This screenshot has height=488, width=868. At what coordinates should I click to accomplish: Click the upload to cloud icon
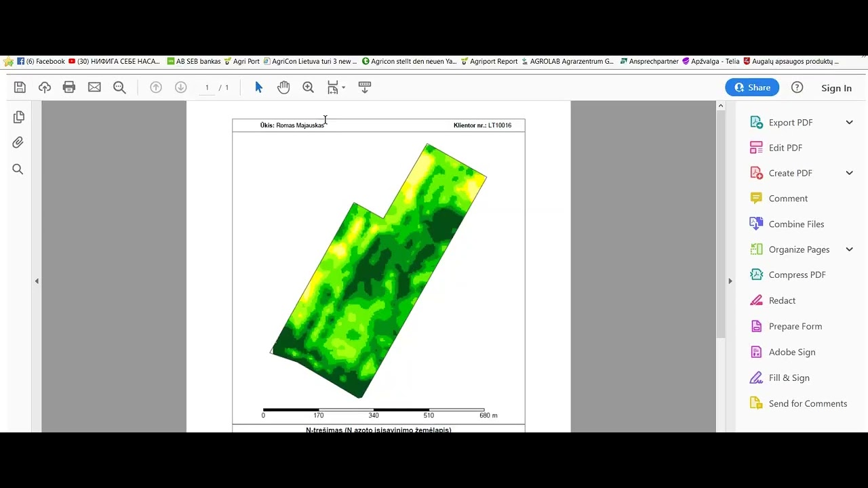pos(45,87)
